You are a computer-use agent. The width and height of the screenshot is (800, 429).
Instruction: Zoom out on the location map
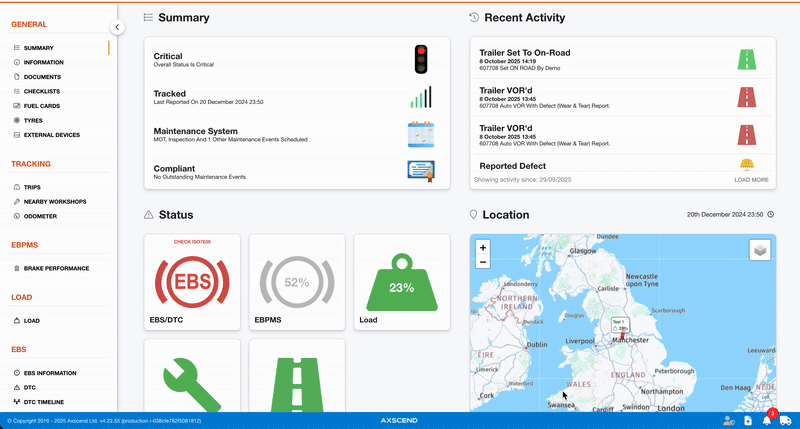483,262
